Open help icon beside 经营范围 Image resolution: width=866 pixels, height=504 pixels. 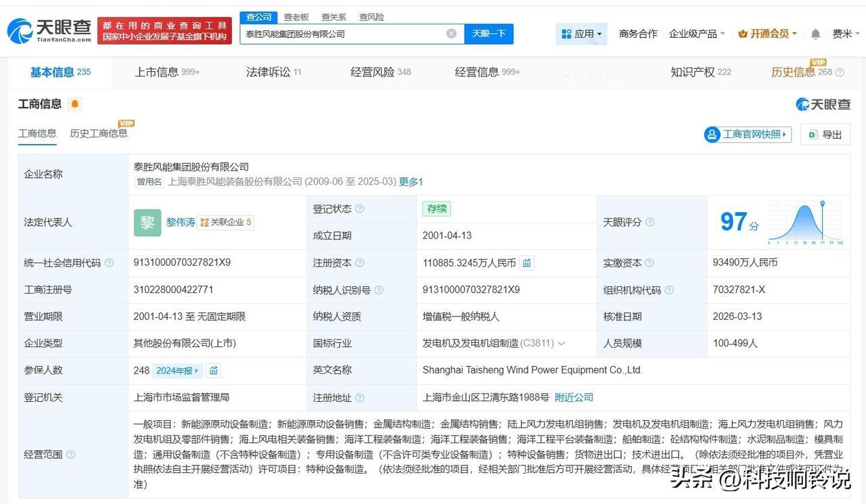tap(71, 454)
